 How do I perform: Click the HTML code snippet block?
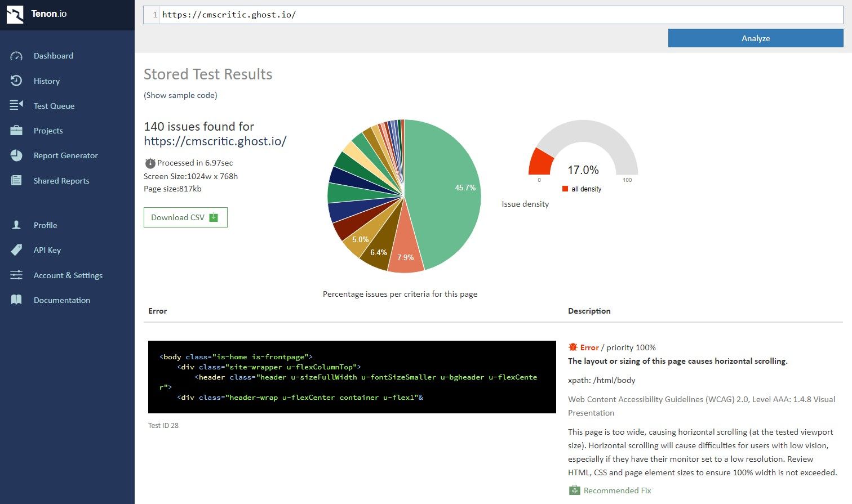pyautogui.click(x=352, y=377)
